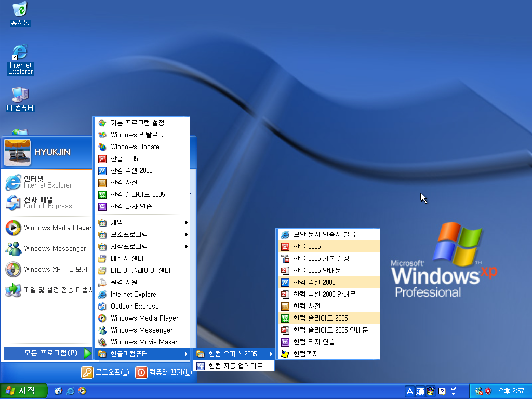532x399 pixels.
Task: Open 메신저 센터 icon
Action: pyautogui.click(x=102, y=258)
